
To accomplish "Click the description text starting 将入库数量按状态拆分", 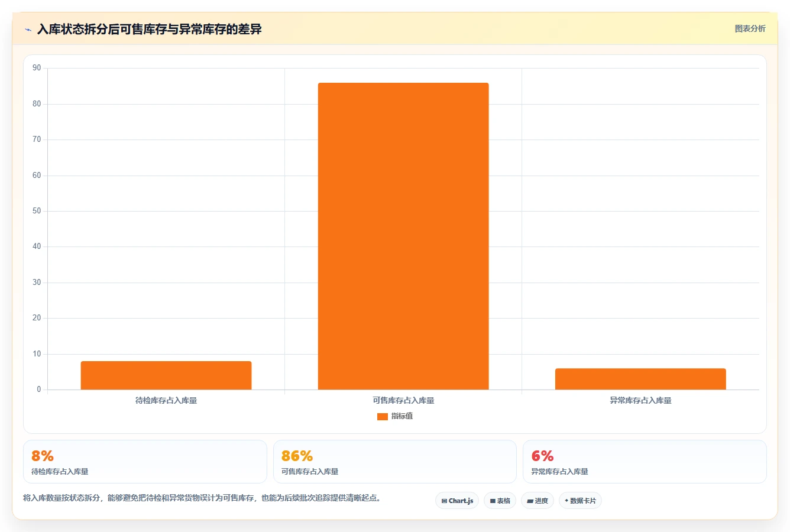I will tap(203, 498).
